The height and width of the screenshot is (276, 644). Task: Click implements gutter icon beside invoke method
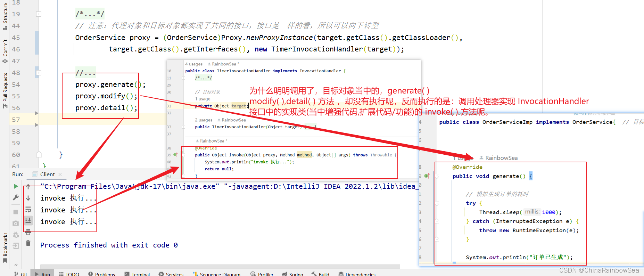pyautogui.click(x=175, y=155)
